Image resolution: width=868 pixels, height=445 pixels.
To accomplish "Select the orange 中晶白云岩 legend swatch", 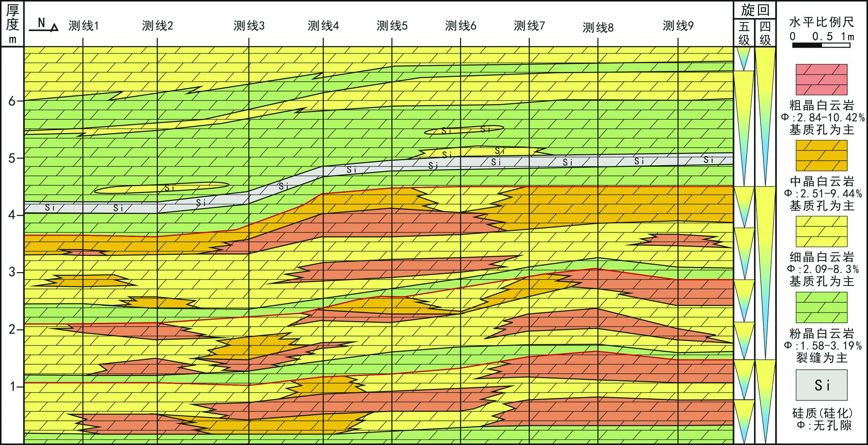I will [821, 156].
